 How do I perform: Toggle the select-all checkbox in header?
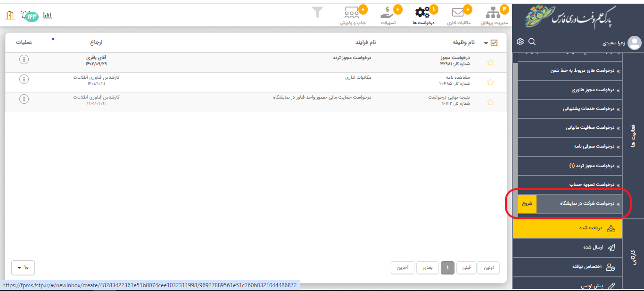tap(494, 43)
